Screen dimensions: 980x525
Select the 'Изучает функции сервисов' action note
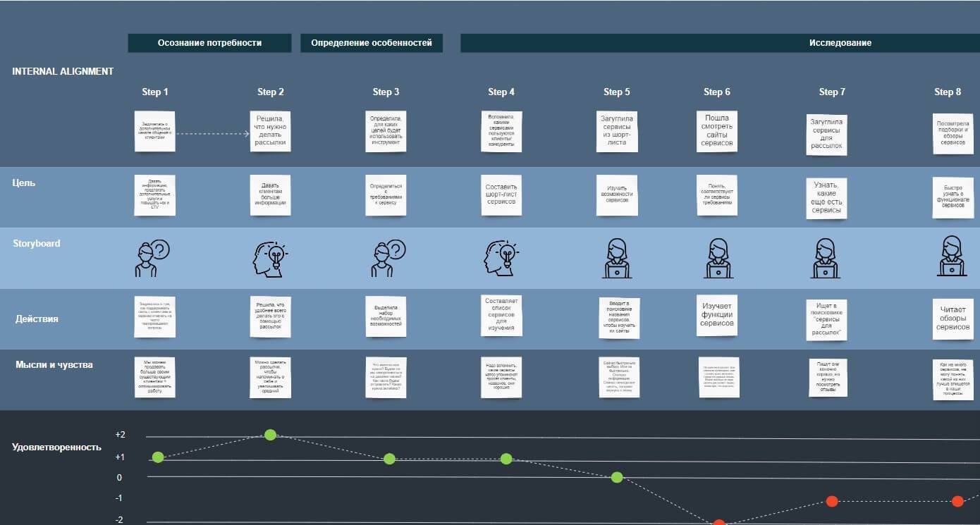(x=718, y=314)
